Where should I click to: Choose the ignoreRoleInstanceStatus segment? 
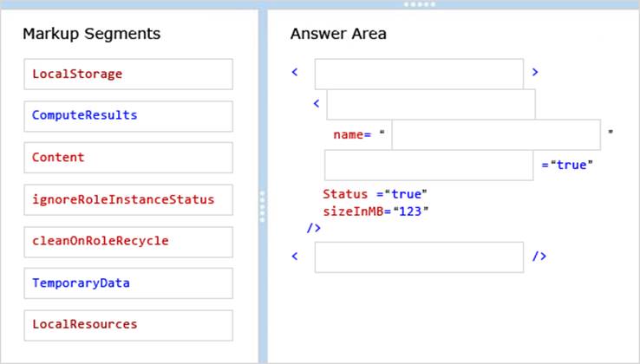coord(128,200)
